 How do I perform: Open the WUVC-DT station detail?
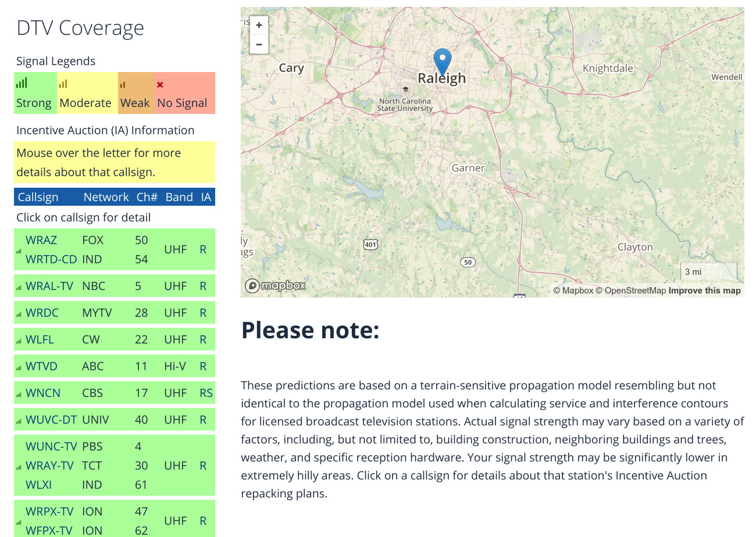(x=51, y=420)
